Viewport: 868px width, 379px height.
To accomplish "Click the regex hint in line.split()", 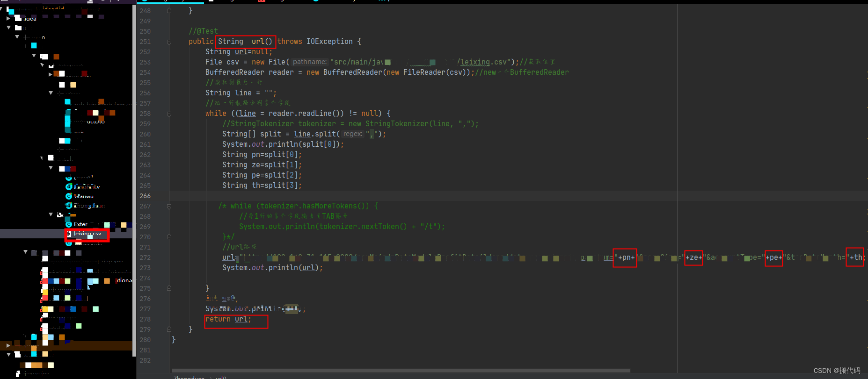I will click(x=353, y=134).
